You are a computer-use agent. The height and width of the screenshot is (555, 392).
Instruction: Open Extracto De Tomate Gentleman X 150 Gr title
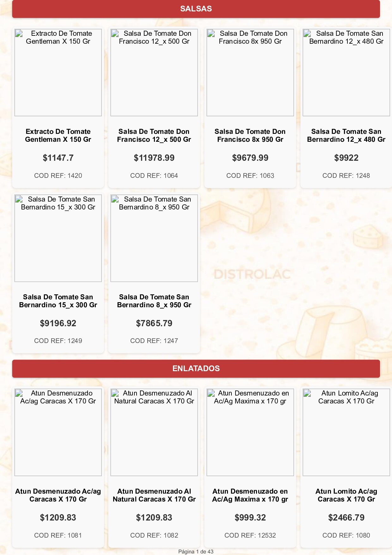[58, 135]
